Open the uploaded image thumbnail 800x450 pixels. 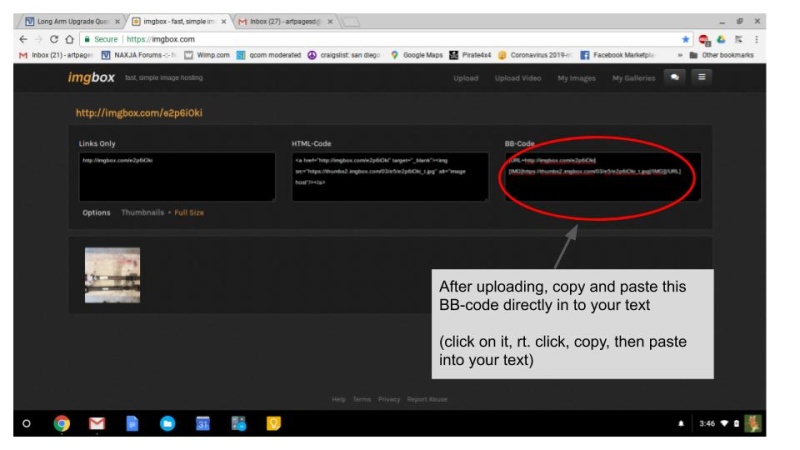coord(112,275)
